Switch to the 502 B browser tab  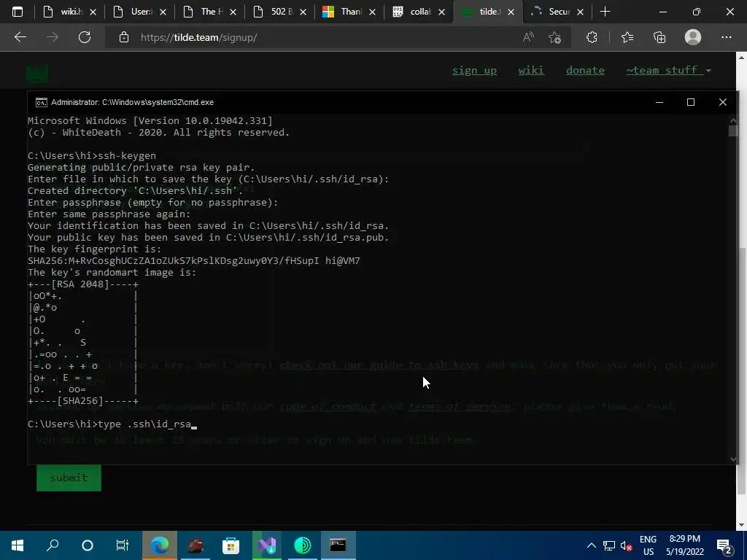coord(279,12)
